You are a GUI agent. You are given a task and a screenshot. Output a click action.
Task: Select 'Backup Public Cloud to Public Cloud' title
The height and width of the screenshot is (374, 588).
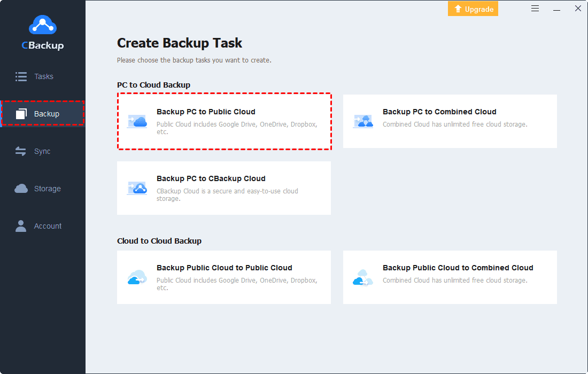pyautogui.click(x=224, y=268)
